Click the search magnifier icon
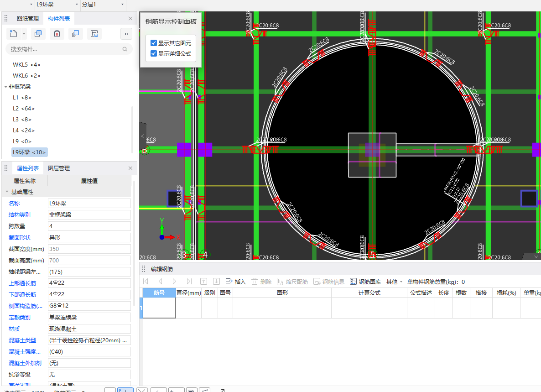This screenshot has height=392, width=541. [x=125, y=49]
